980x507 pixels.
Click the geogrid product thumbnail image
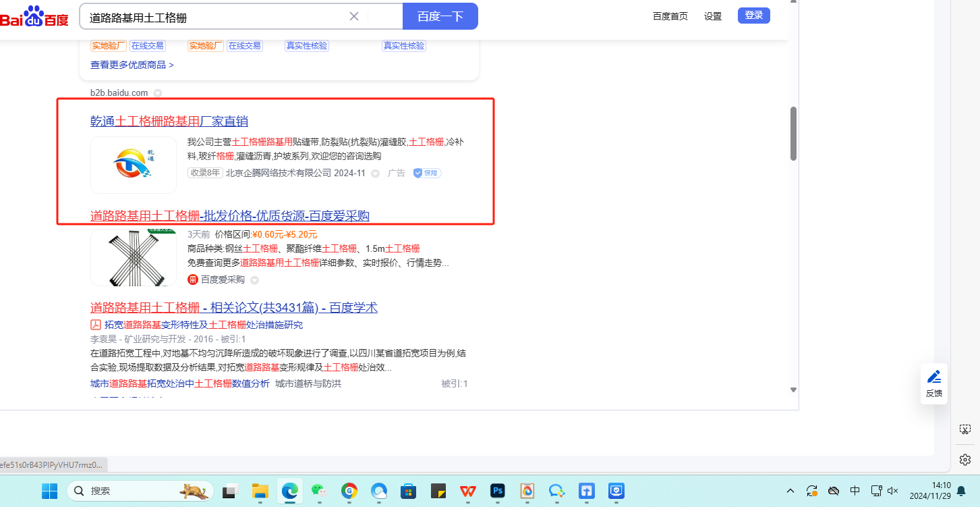coord(134,258)
